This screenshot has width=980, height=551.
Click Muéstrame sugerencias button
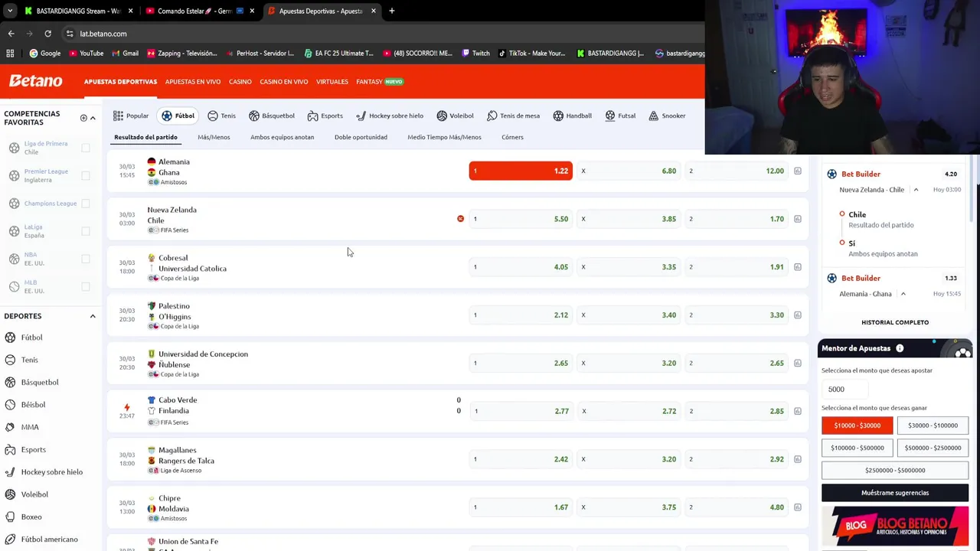point(895,493)
